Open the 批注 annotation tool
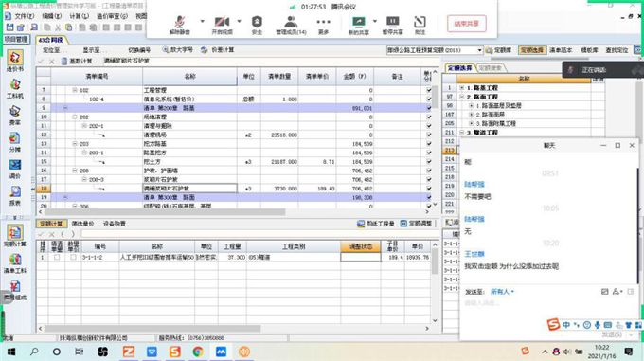The height and width of the screenshot is (361, 644). pyautogui.click(x=420, y=25)
